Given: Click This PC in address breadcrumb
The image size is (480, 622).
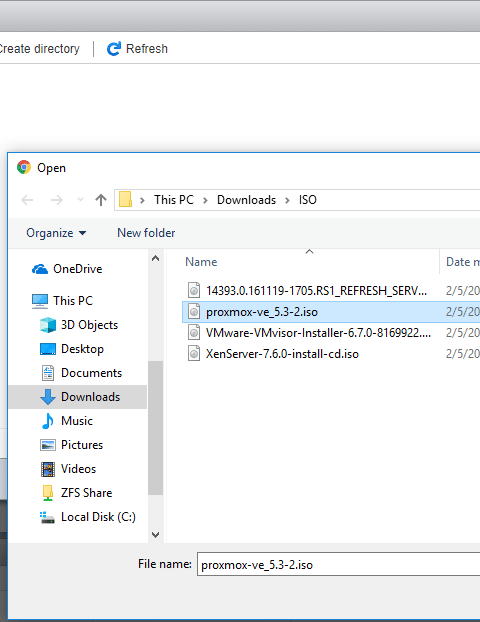Looking at the screenshot, I should pos(174,200).
